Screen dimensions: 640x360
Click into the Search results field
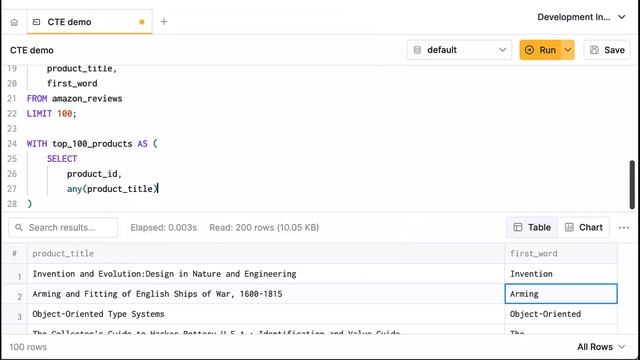[x=63, y=227]
